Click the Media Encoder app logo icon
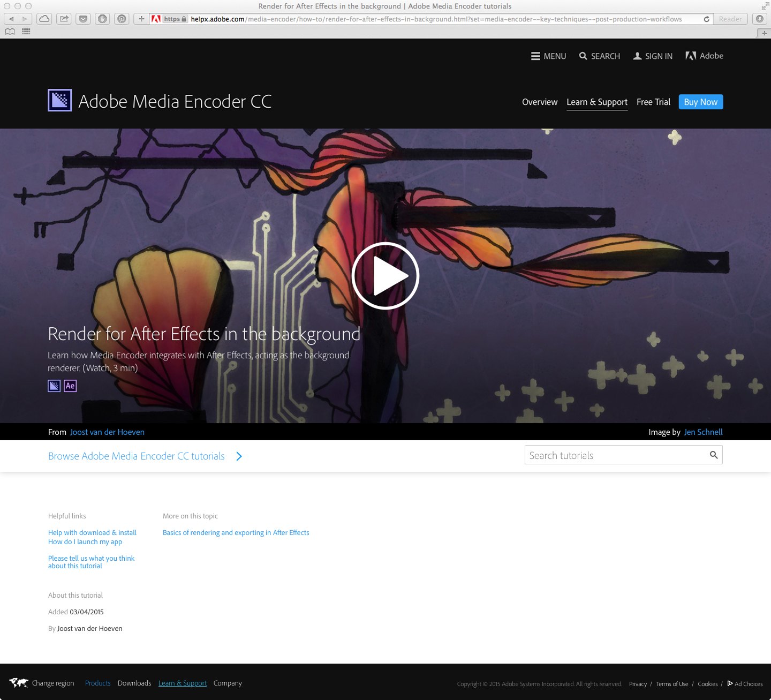Screen dimensions: 771x700 (60, 100)
